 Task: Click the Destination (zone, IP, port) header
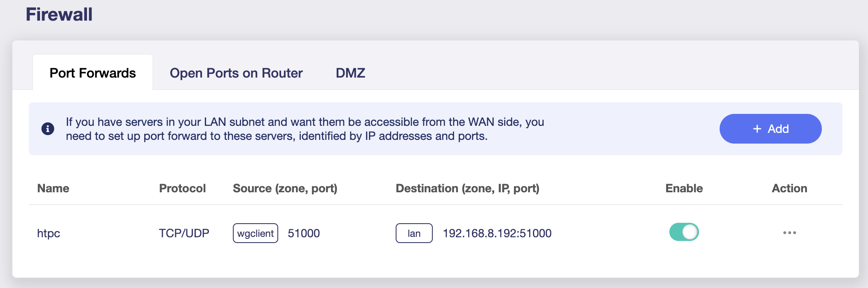[467, 188]
